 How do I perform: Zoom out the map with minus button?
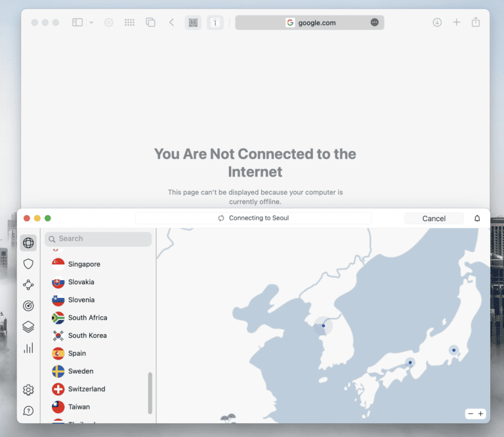[471, 414]
